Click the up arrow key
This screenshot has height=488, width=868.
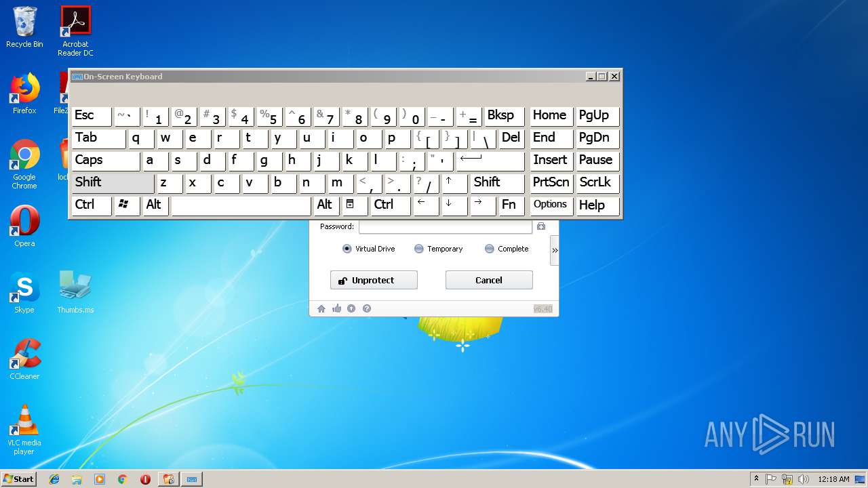click(454, 183)
